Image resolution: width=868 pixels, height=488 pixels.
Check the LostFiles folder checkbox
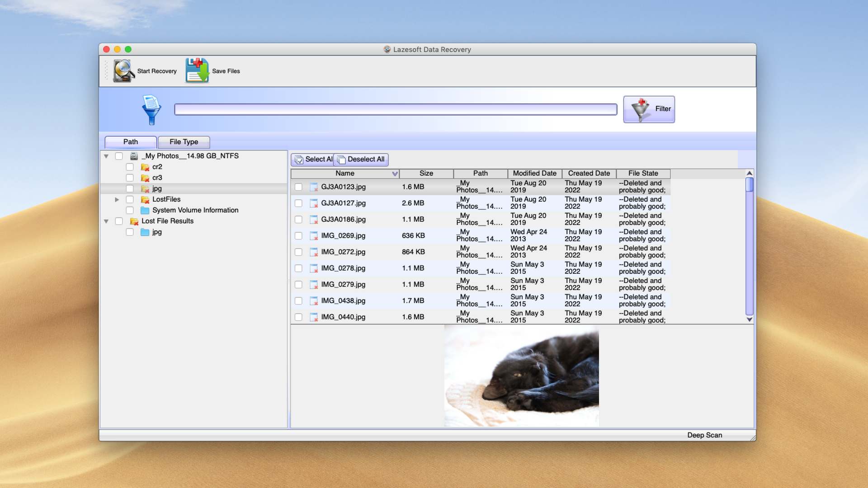pyautogui.click(x=130, y=199)
